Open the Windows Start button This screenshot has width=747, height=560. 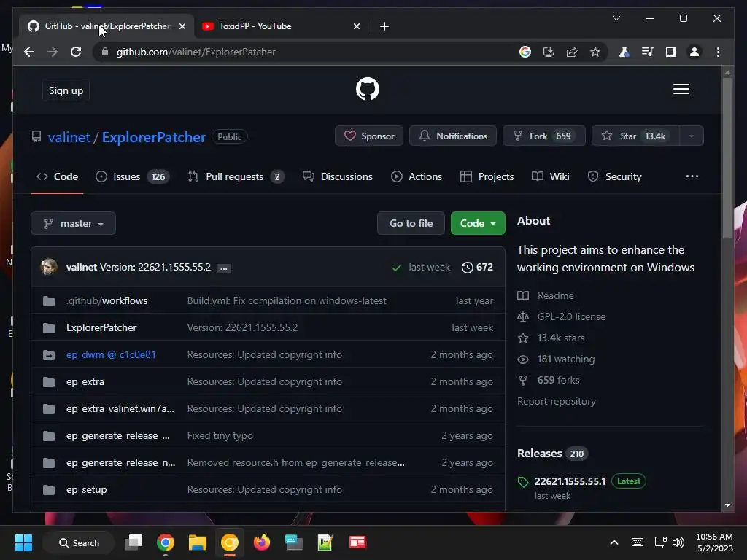23,542
